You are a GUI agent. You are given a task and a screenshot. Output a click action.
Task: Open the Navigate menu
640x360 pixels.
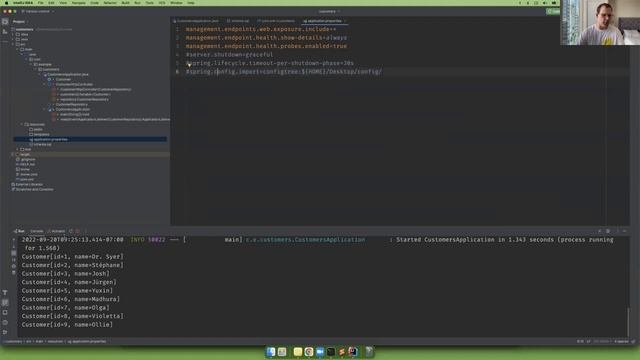[78, 3]
